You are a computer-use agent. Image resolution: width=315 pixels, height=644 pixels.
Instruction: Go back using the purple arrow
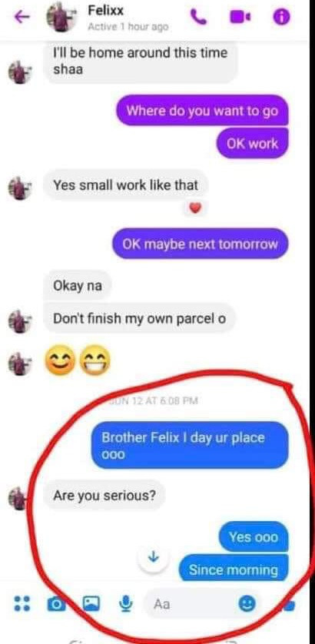click(x=22, y=17)
